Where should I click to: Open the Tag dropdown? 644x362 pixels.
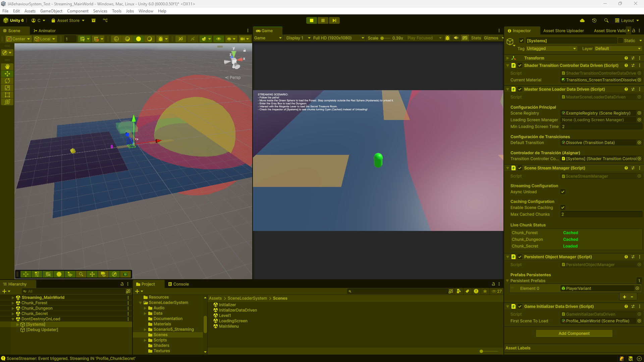[x=551, y=49]
